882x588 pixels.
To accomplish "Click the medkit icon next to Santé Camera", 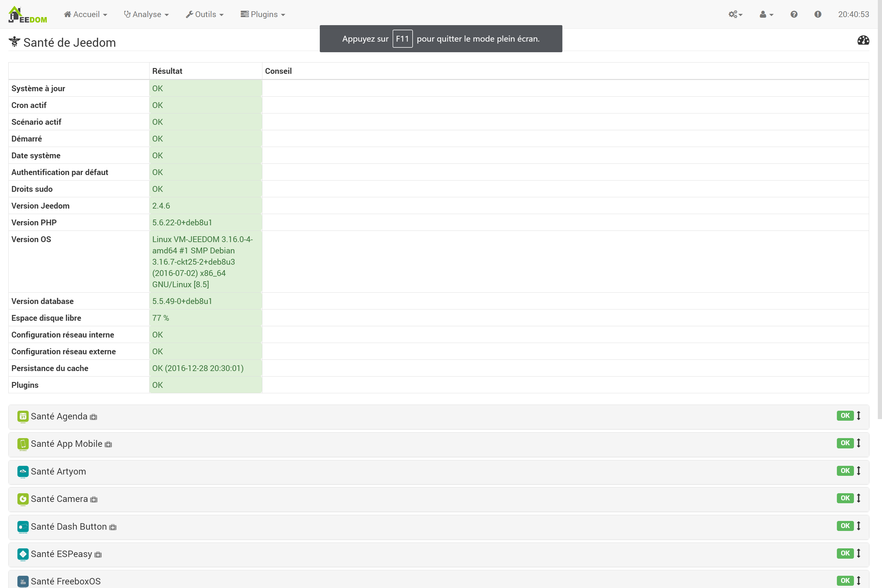I will point(94,499).
